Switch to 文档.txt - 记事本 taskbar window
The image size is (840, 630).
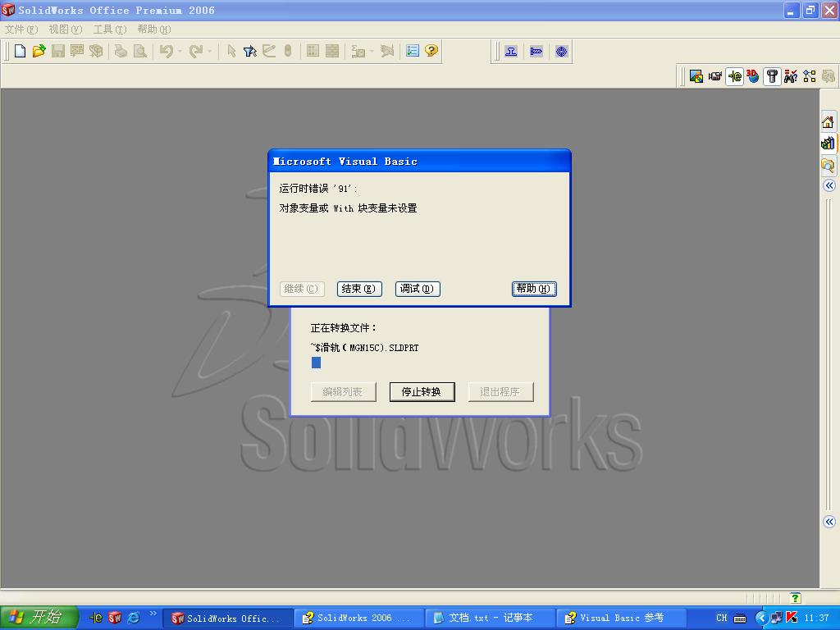pos(491,618)
